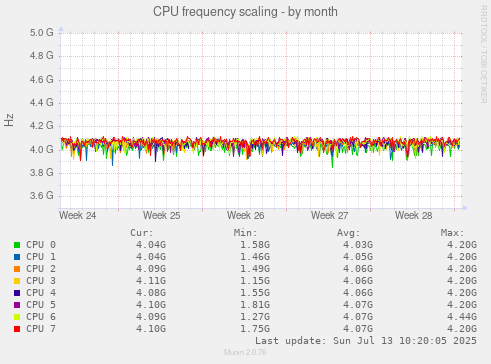This screenshot has height=364, width=491.
Task: Click the '3.6 G' y-axis label
Action: coord(42,195)
